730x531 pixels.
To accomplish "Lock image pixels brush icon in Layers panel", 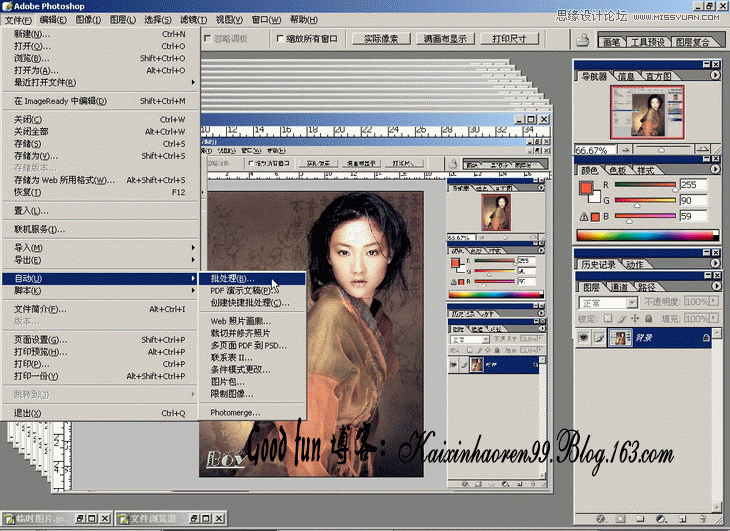I will click(x=621, y=319).
